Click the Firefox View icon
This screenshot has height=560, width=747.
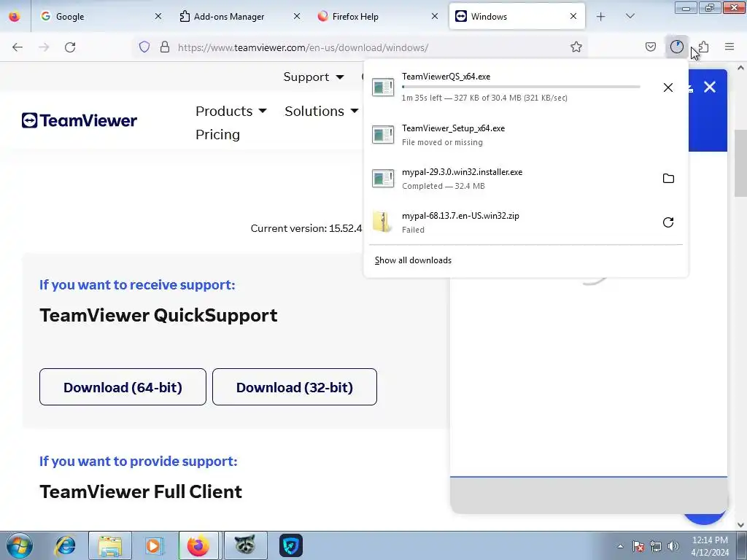(15, 16)
